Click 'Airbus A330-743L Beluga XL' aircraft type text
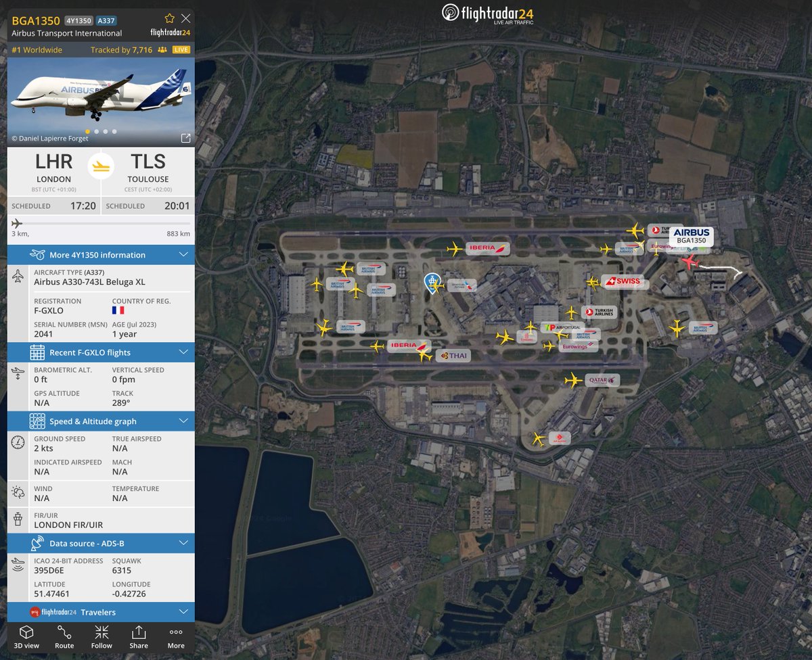This screenshot has width=812, height=660. tap(89, 282)
